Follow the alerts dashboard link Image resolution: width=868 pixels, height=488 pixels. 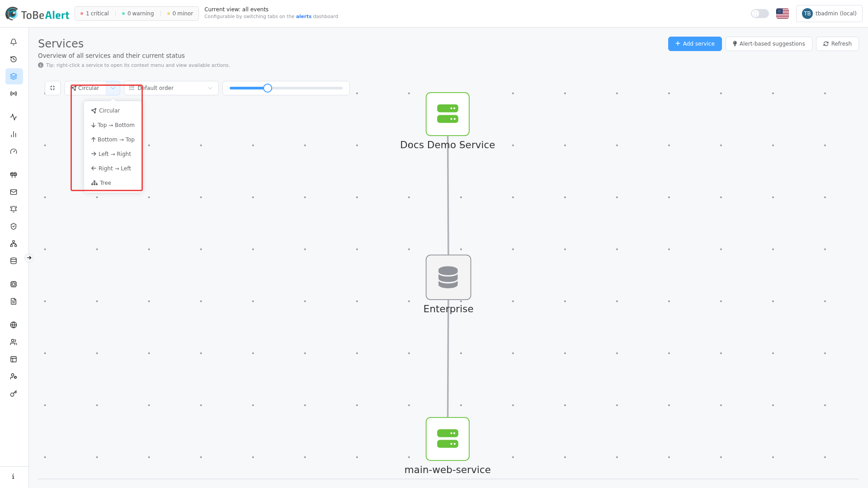[303, 17]
